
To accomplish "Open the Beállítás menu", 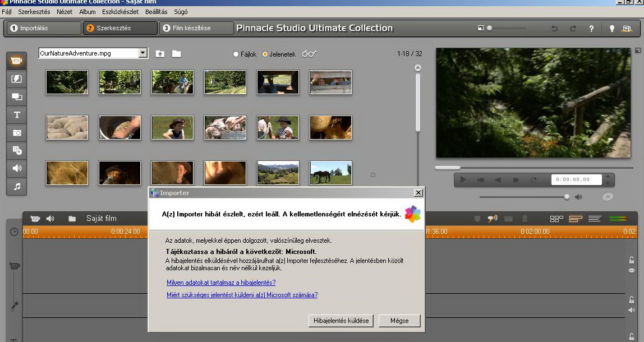I will pyautogui.click(x=157, y=12).
